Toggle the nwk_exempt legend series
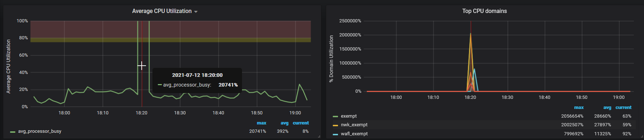Viewport: 644px width, 140px height. pos(354,125)
